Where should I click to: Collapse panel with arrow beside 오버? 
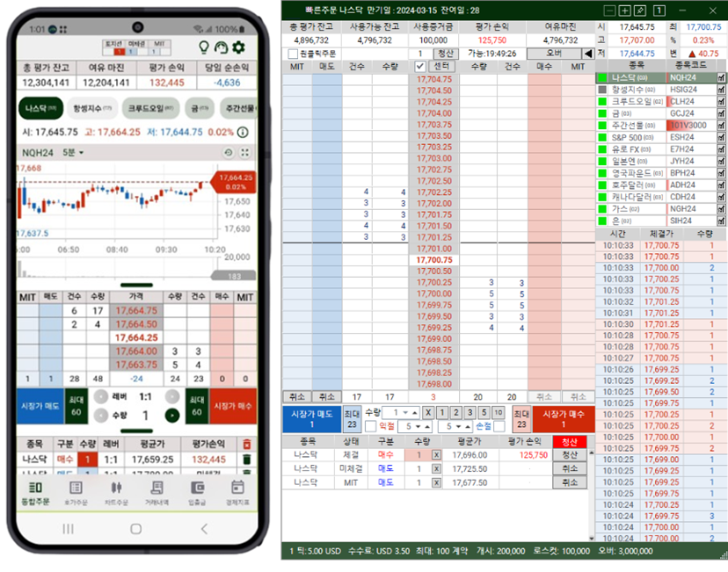[587, 54]
